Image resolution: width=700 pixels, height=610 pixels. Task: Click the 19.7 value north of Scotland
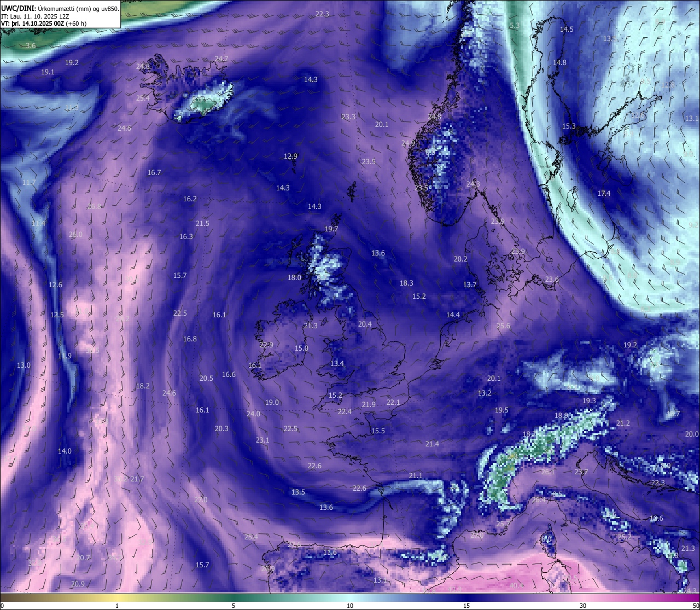[331, 229]
